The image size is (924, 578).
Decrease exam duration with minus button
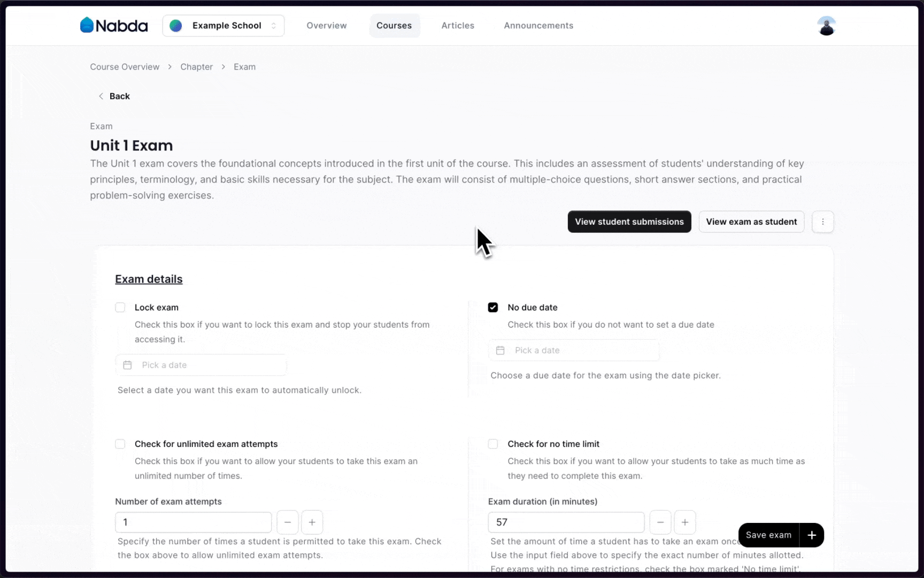tap(660, 522)
